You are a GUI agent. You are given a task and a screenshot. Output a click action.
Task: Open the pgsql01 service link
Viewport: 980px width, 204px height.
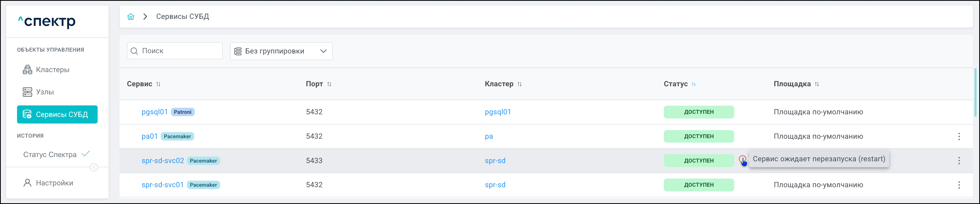[154, 112]
